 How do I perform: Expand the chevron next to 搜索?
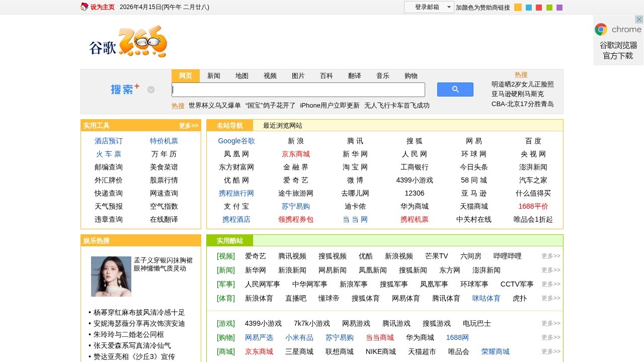[150, 89]
